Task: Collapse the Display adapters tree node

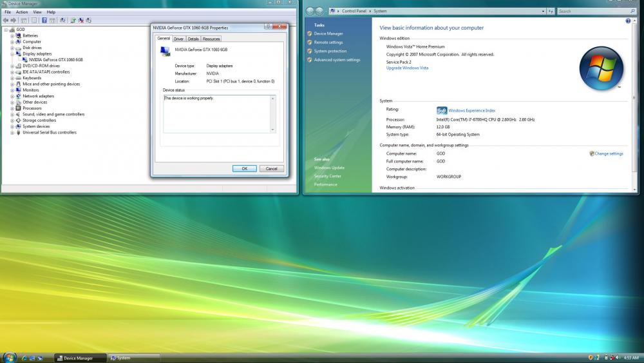Action: pyautogui.click(x=12, y=54)
